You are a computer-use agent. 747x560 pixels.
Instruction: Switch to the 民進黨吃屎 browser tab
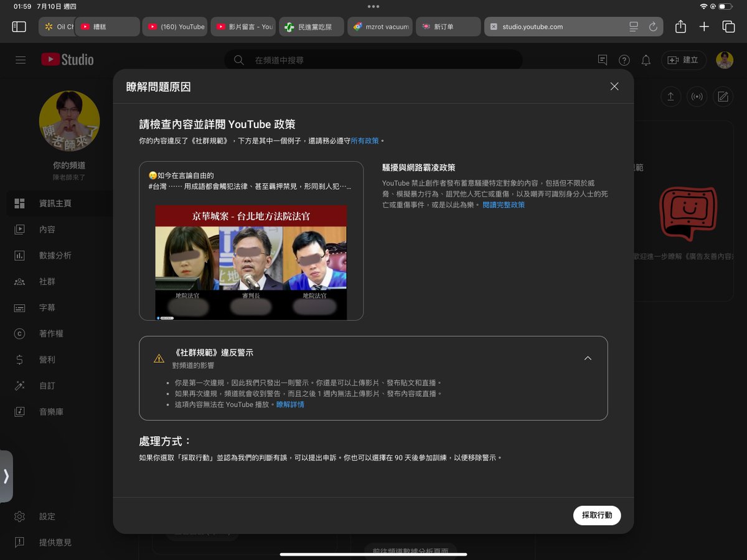311,27
